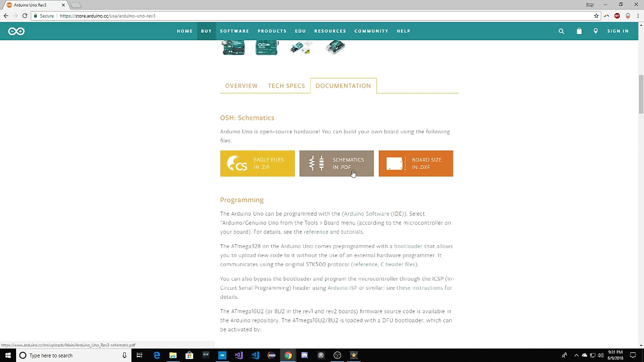The image size is (644, 362).
Task: Open Discord from the taskbar
Action: (304, 355)
